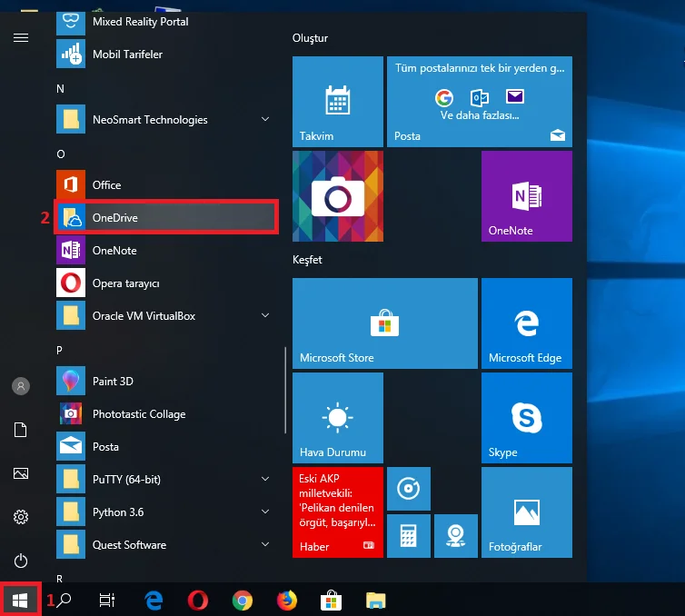Open the Microsoft Store tile
This screenshot has width=685, height=616.
tap(385, 323)
